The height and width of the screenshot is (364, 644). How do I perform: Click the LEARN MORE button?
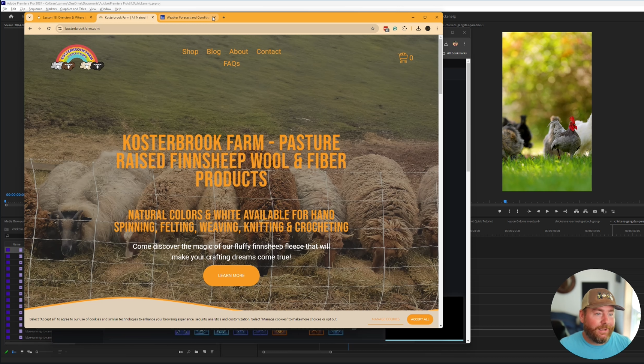coord(231,275)
